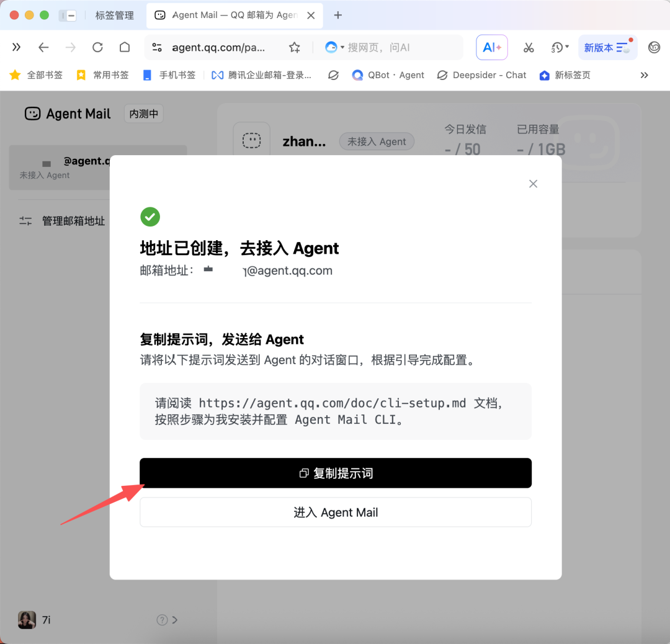Close the address-created dialog
The height and width of the screenshot is (644, 670).
pos(533,184)
